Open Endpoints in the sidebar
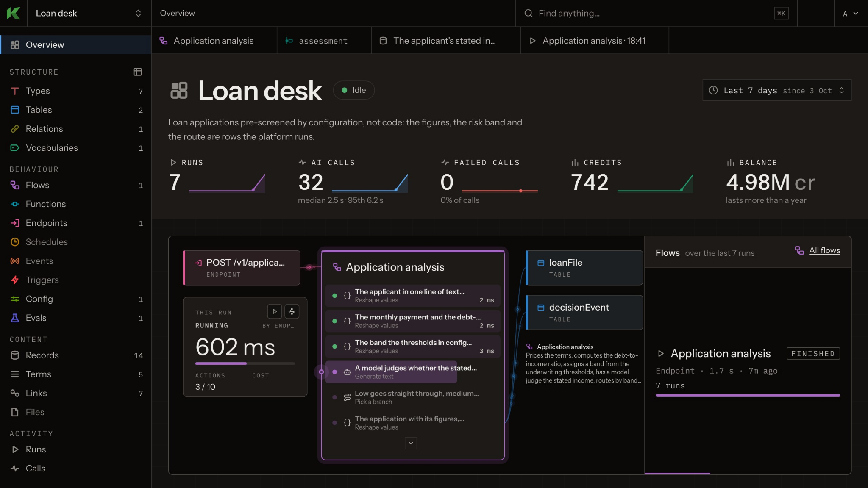 [76, 223]
